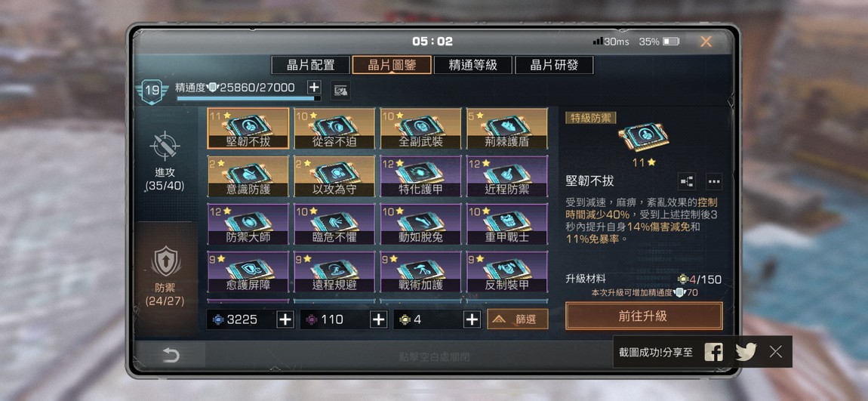Click the 前往升級 button
The image size is (868, 401).
[644, 316]
